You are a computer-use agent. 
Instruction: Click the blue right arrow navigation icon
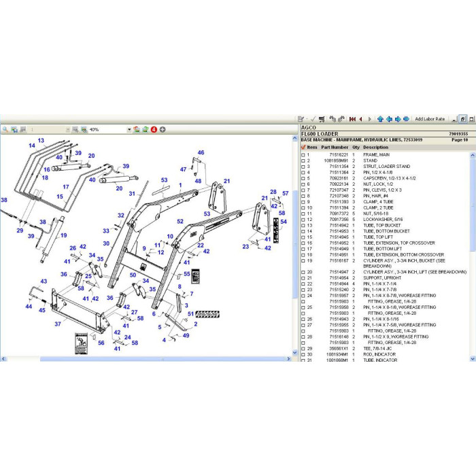point(398,119)
